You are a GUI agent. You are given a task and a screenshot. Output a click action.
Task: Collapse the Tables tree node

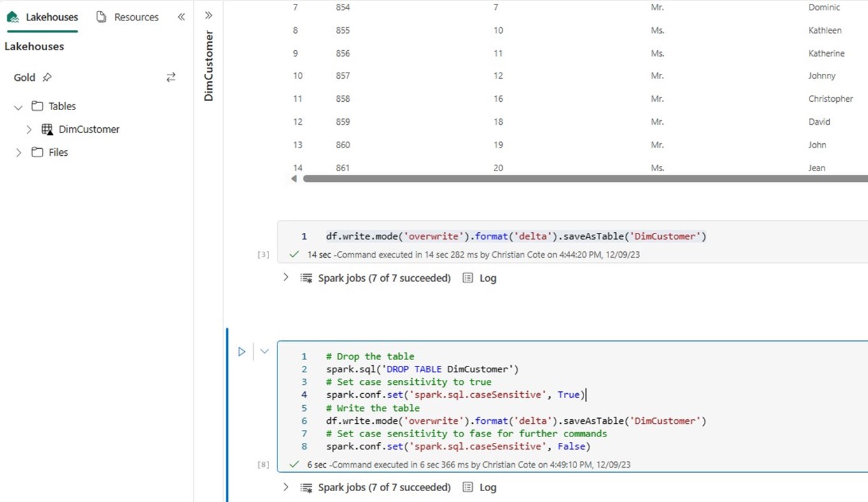tap(18, 107)
